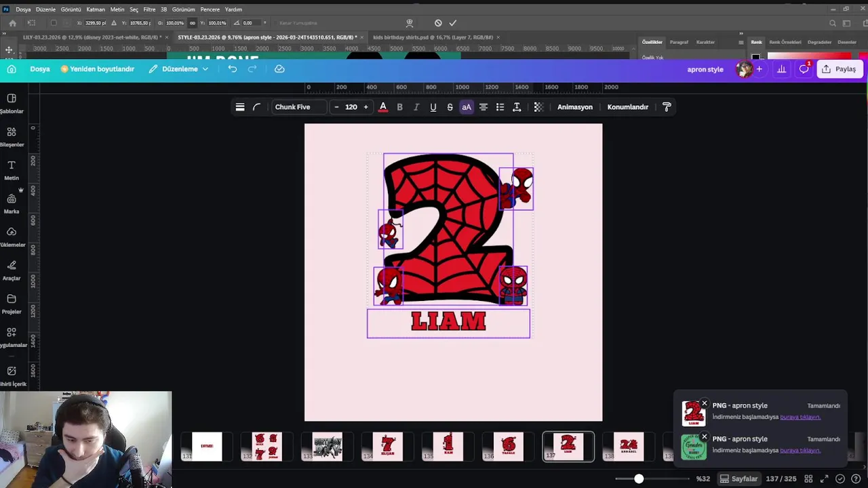Toggle bulleted list formatting
Image resolution: width=868 pixels, height=488 pixels.
pos(500,107)
